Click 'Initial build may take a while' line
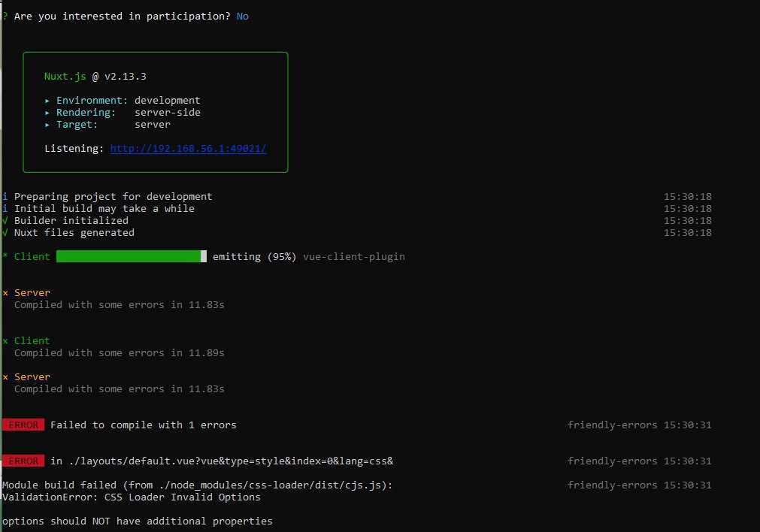 [104, 209]
